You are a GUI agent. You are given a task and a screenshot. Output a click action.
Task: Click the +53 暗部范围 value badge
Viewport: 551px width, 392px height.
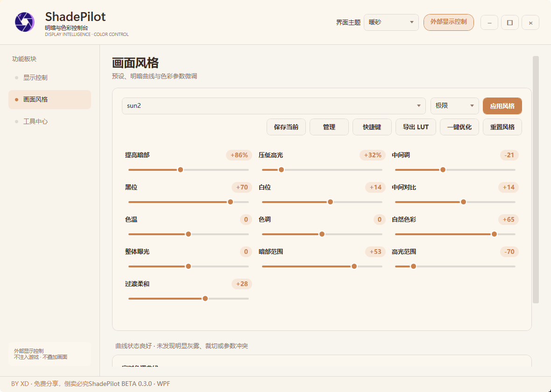click(375, 252)
